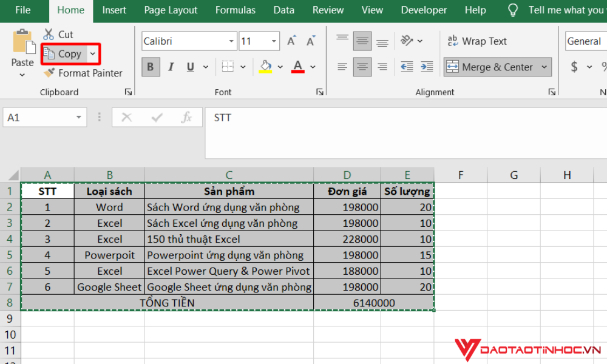Expand the Borders dropdown arrow
Viewport: 607px width, 364px height.
(243, 67)
